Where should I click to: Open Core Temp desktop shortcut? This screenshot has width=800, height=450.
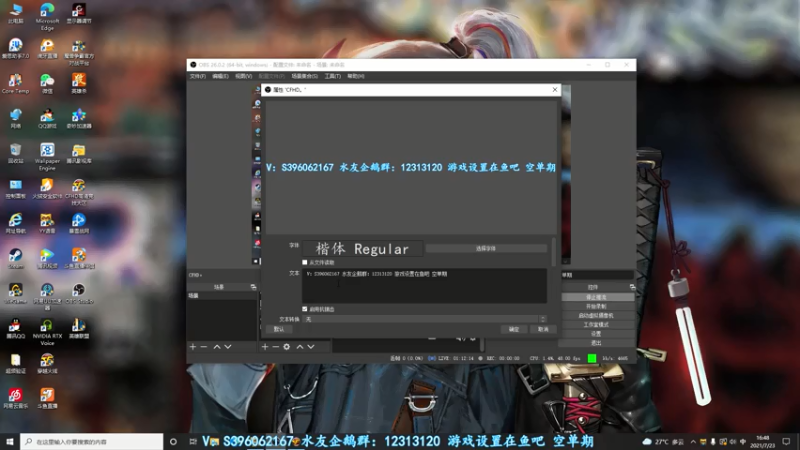[x=15, y=84]
